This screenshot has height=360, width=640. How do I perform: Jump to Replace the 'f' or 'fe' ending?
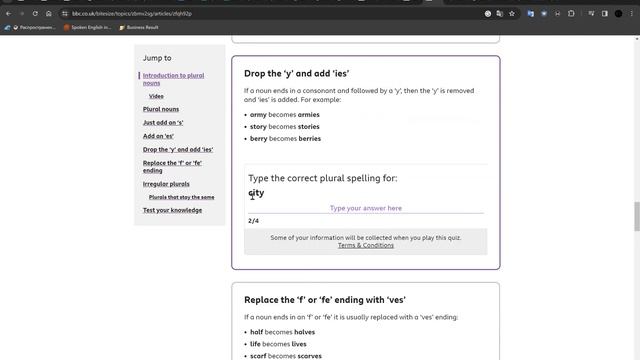click(172, 167)
